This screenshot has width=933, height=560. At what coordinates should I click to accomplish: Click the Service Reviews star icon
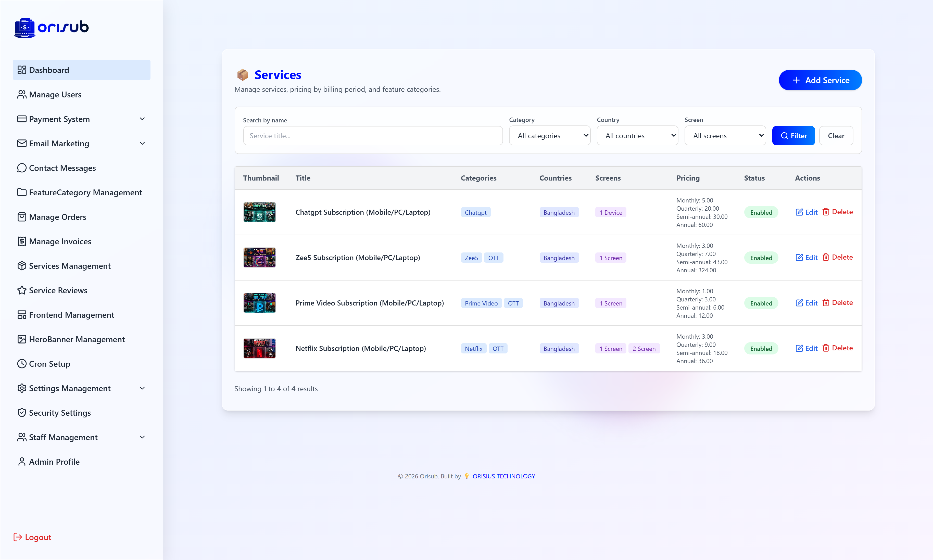(x=22, y=290)
